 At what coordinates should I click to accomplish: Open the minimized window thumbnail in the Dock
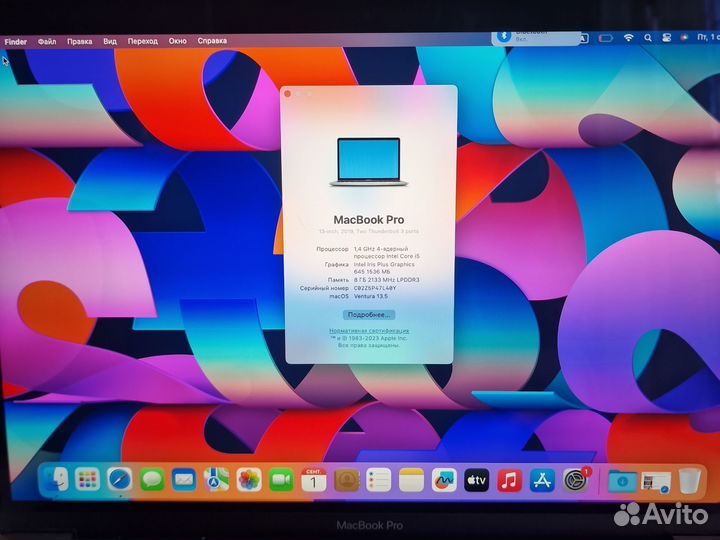656,482
